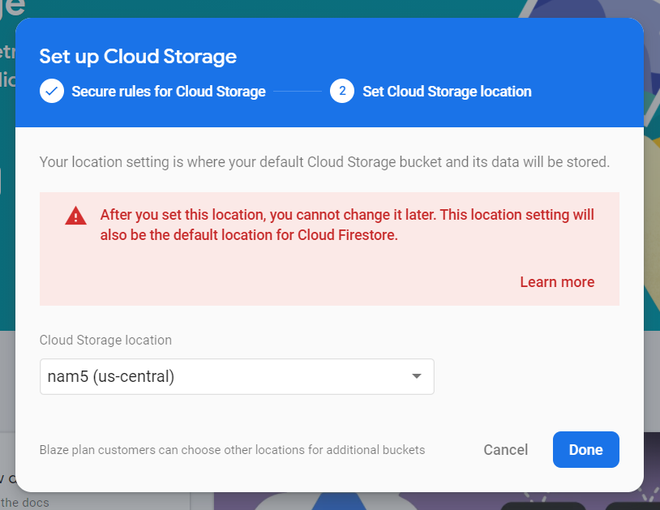The height and width of the screenshot is (510, 660).
Task: Open the Cloud Storage location dropdown
Action: tap(236, 376)
